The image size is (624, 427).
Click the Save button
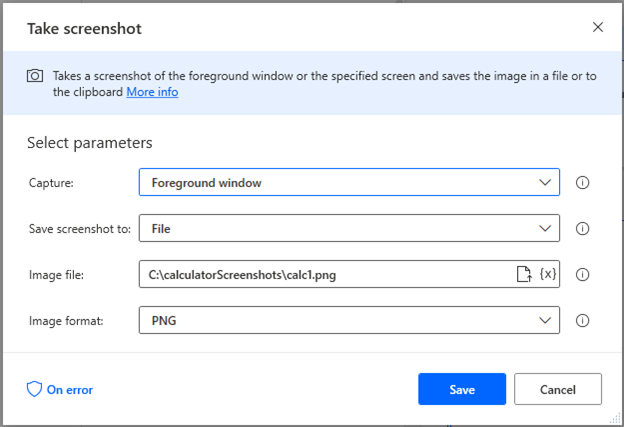pos(462,389)
